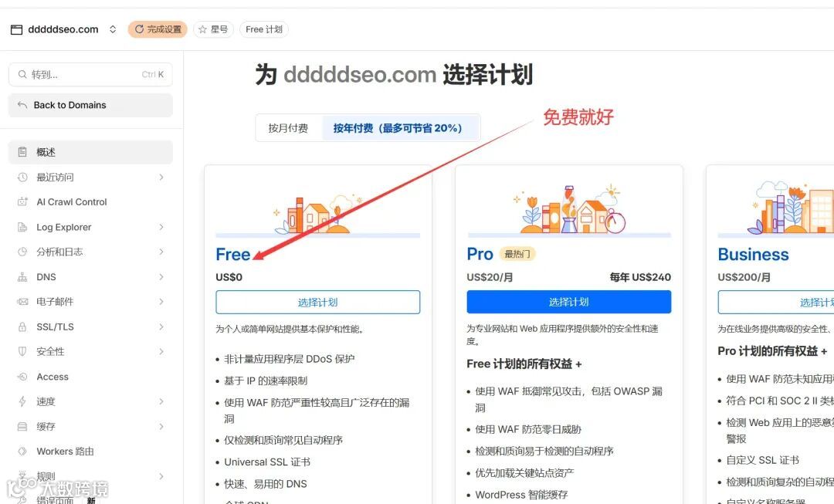
Task: Click the 速度 lightning icon
Action: 22,401
